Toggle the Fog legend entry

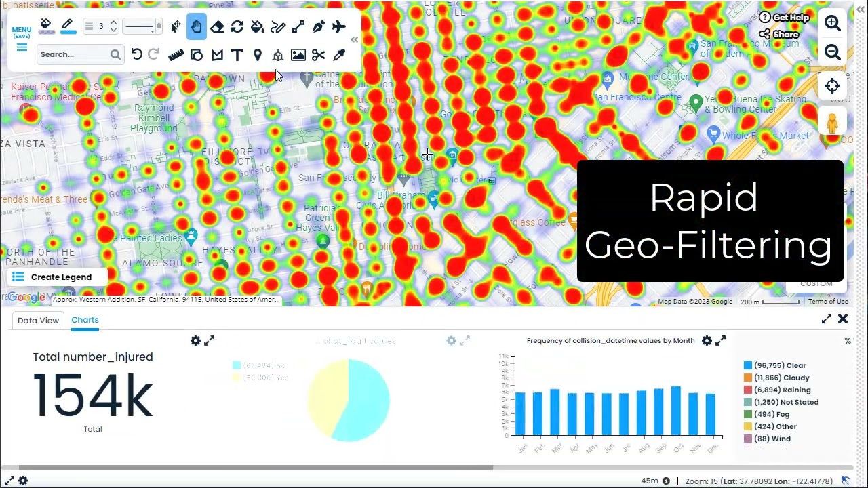767,414
